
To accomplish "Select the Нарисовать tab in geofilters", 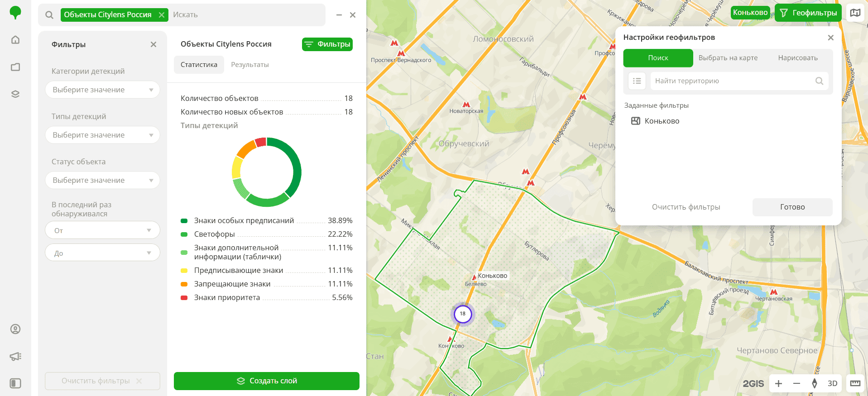I will point(797,58).
